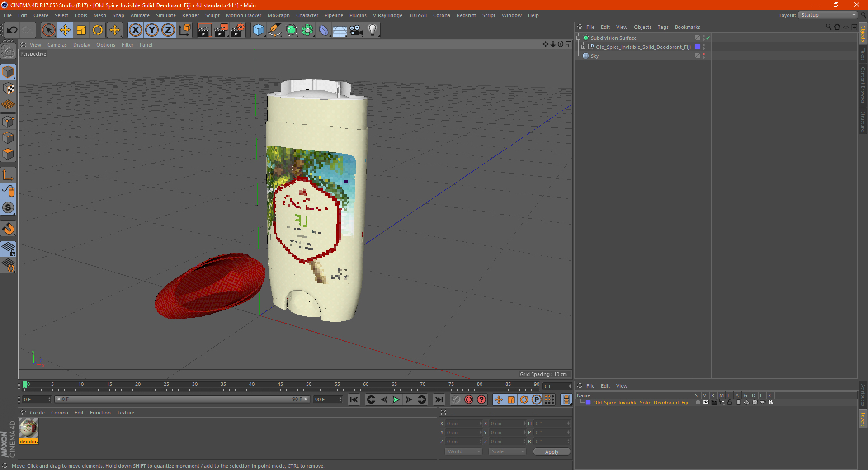Go to end of animation

point(439,399)
